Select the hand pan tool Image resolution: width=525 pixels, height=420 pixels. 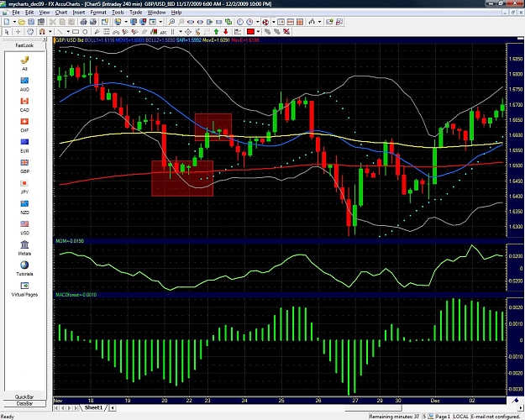(x=30, y=31)
